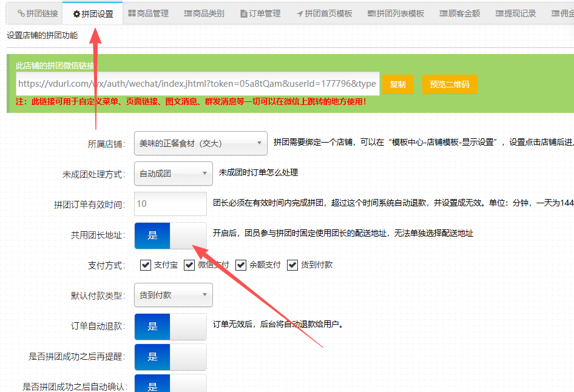Click the icon on 拼团列表模板 tab
574x392 pixels.
click(371, 13)
